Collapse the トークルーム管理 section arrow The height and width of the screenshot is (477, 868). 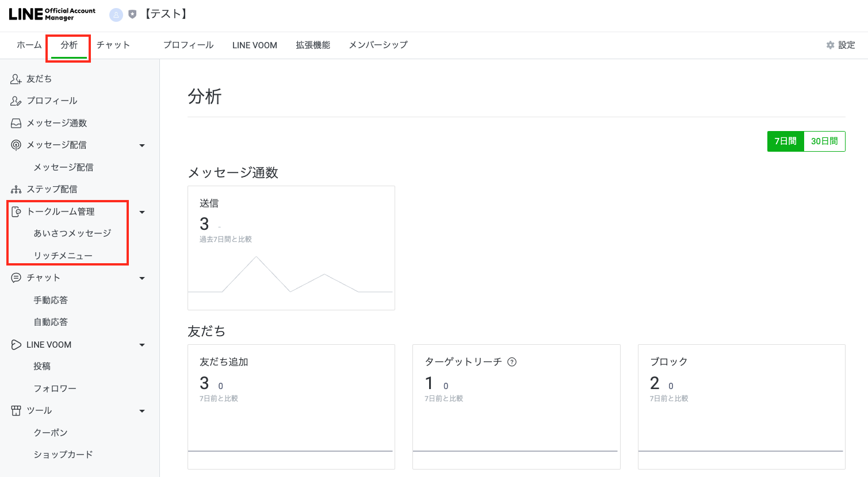[142, 213]
